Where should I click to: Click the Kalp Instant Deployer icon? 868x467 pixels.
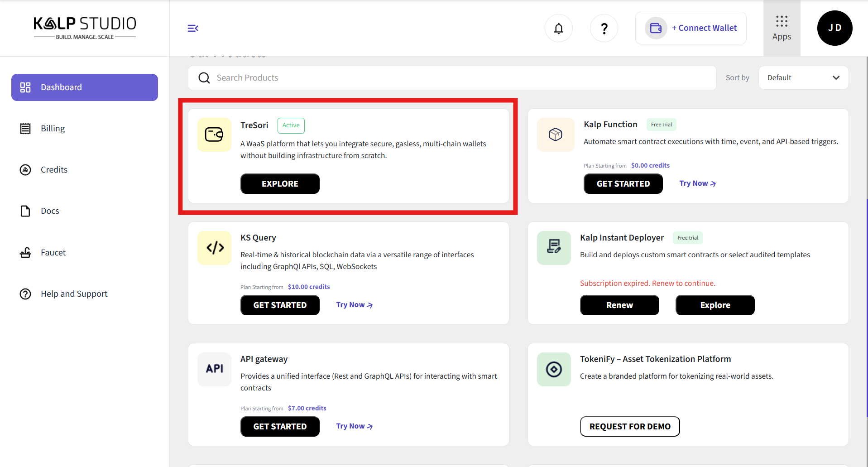pyautogui.click(x=554, y=247)
